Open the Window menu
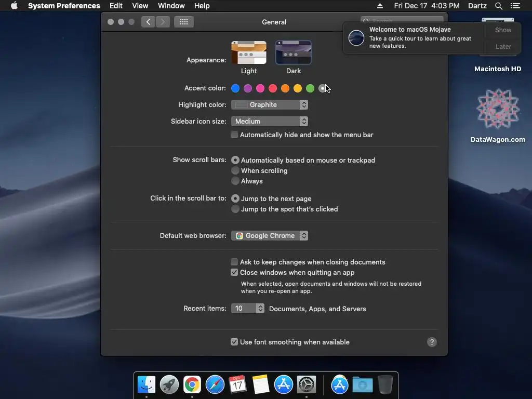This screenshot has height=399, width=532. click(171, 6)
